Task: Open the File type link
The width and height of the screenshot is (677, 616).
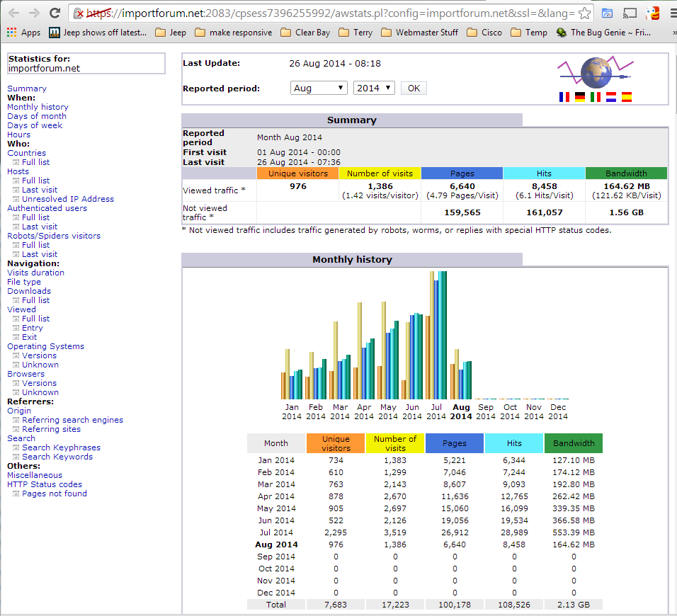Action: click(x=24, y=282)
